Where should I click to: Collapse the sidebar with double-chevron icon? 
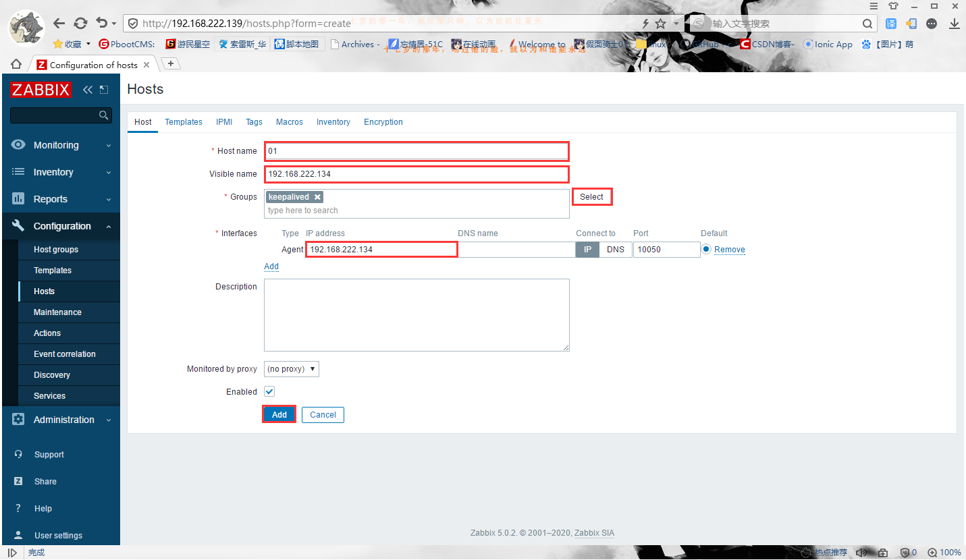tap(88, 90)
